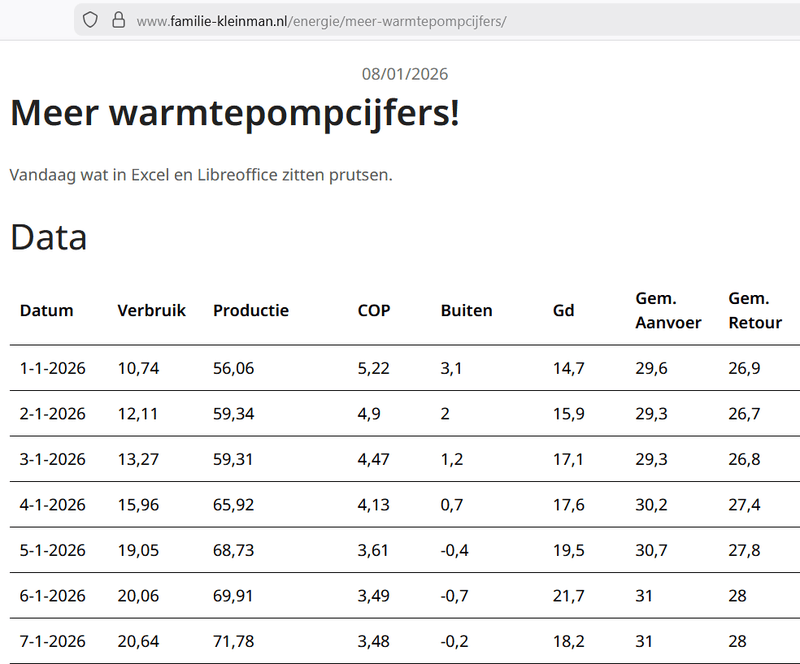Click the date cell '7-1-2026'
This screenshot has width=800, height=664.
[x=48, y=641]
